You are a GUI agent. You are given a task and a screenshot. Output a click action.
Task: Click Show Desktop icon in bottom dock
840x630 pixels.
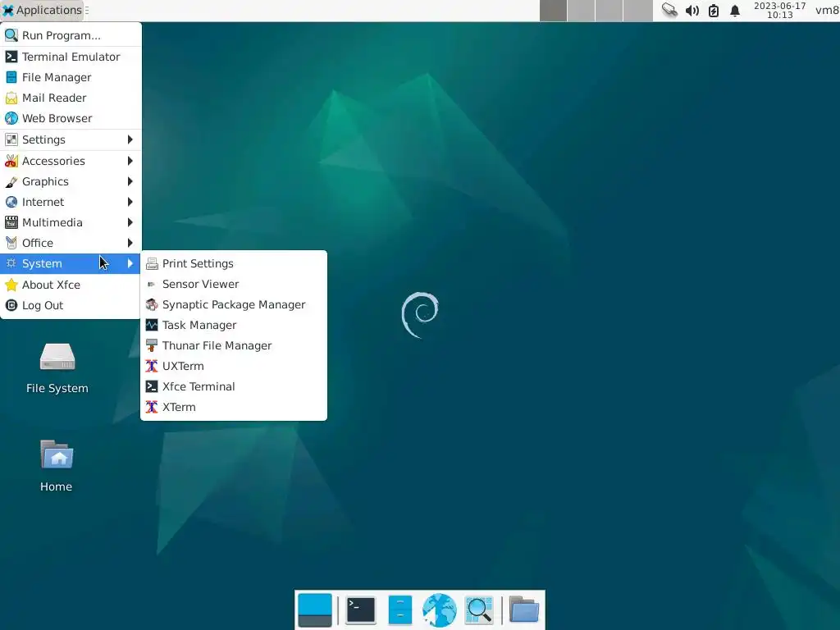pyautogui.click(x=315, y=610)
